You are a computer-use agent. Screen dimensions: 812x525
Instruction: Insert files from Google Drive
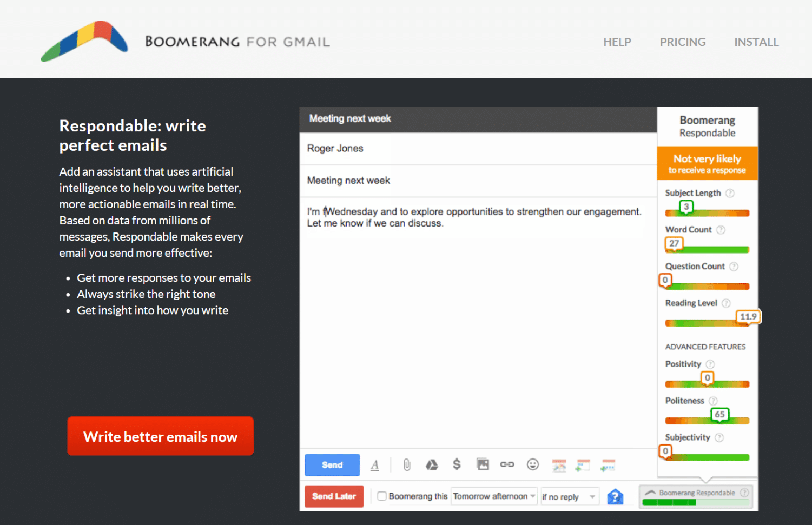coord(432,464)
